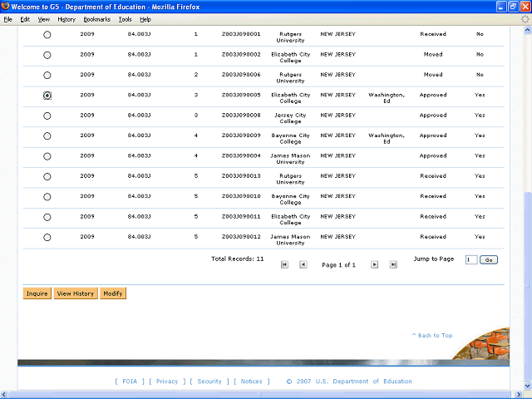Select radio button for Z003J090001 Rutgers University
Viewport: 532px width, 399px height.
click(x=47, y=35)
